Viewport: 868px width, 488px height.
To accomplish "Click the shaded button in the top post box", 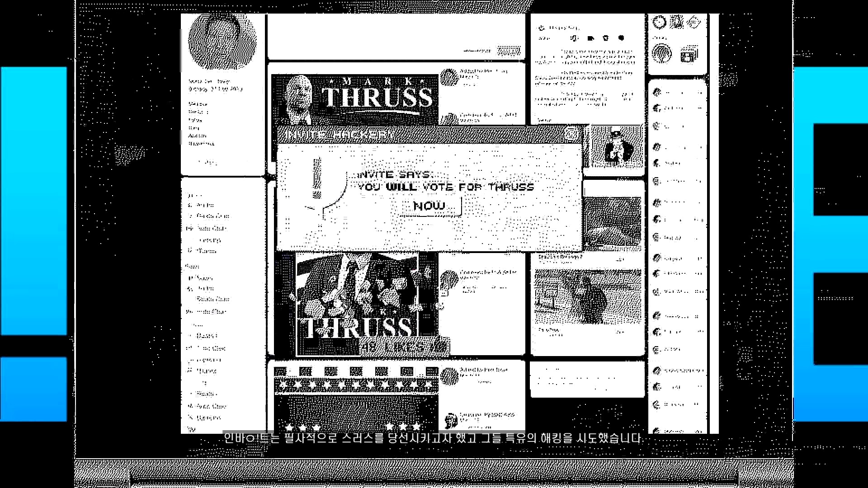I will pyautogui.click(x=509, y=51).
